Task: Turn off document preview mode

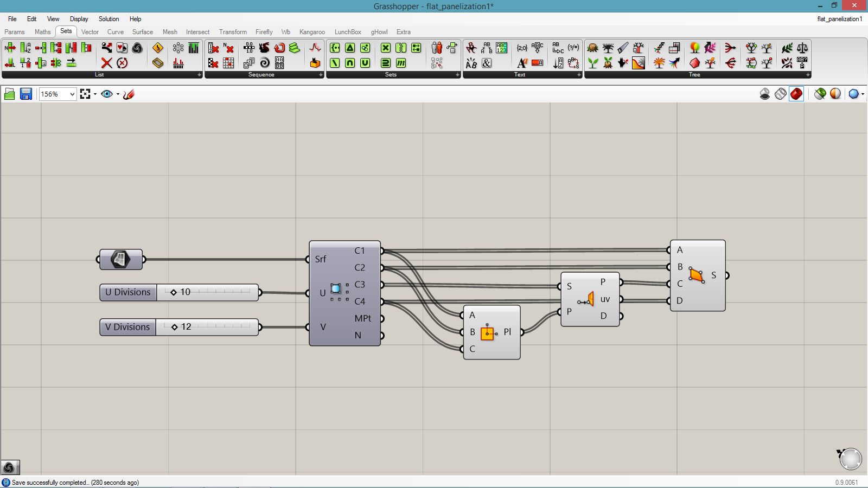Action: 764,94
